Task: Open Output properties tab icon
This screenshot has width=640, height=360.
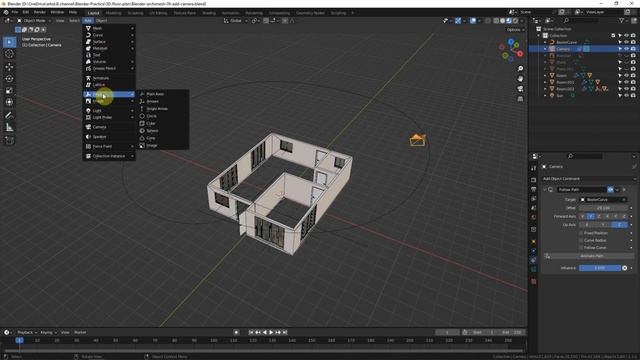Action: click(x=533, y=189)
